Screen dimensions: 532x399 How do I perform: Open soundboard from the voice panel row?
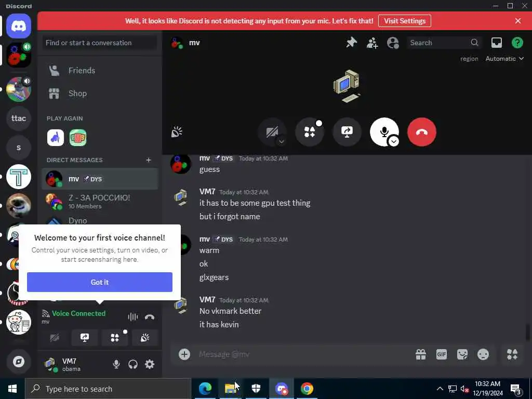click(145, 338)
